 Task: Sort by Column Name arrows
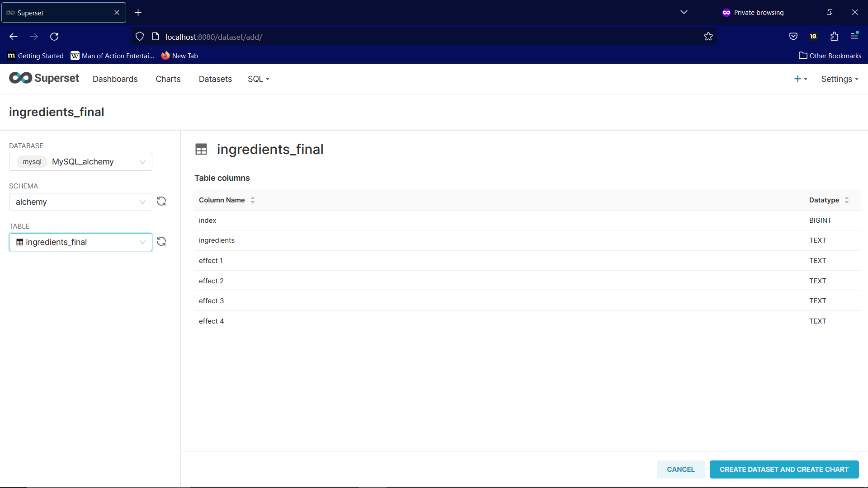tap(253, 200)
